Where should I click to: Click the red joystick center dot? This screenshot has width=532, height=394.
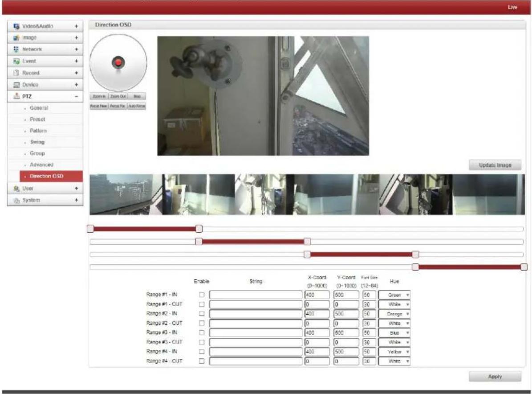coord(118,62)
